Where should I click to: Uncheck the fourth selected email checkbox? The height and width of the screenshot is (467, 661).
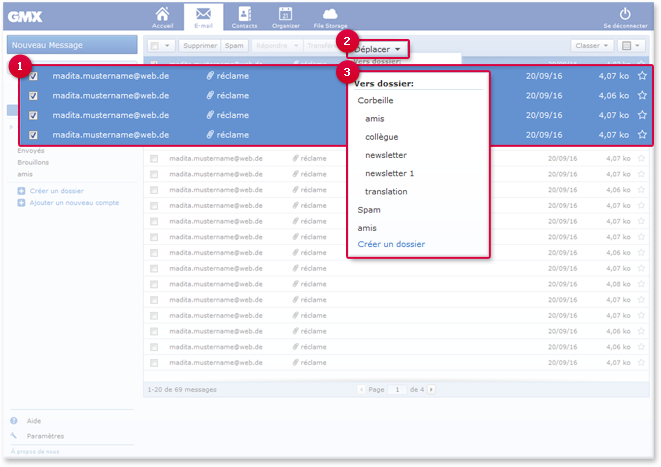[x=33, y=135]
